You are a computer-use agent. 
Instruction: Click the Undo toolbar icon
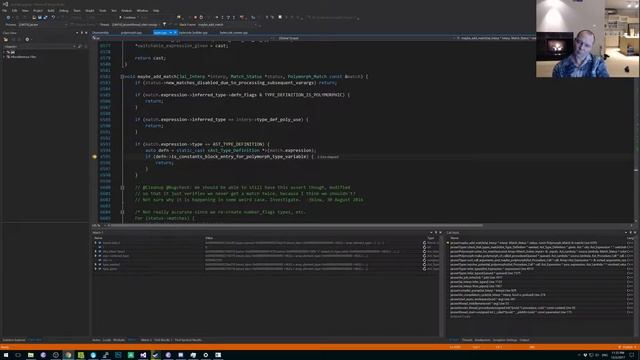click(53, 17)
